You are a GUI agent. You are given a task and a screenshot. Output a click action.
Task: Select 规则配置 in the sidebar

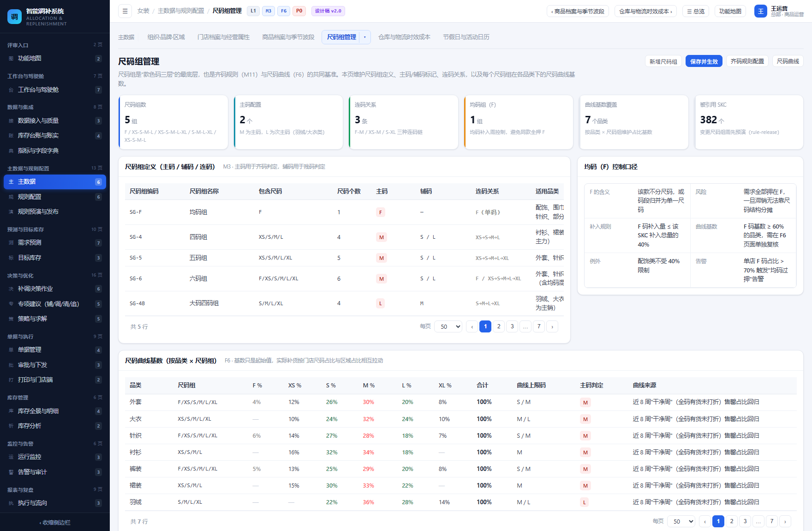pyautogui.click(x=55, y=197)
